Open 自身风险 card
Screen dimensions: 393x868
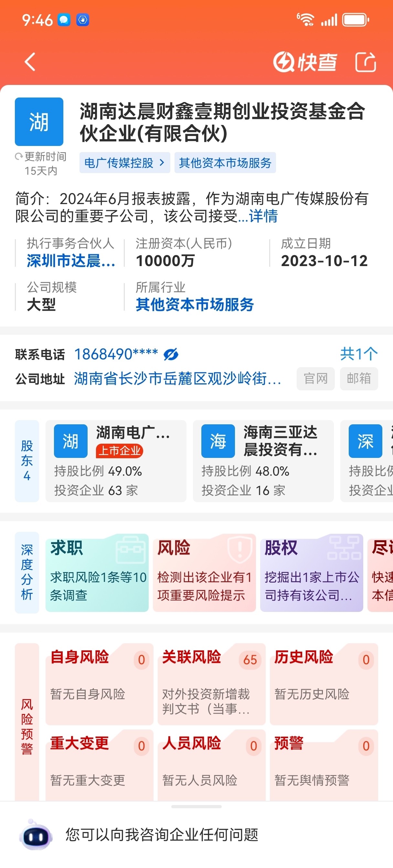[100, 684]
